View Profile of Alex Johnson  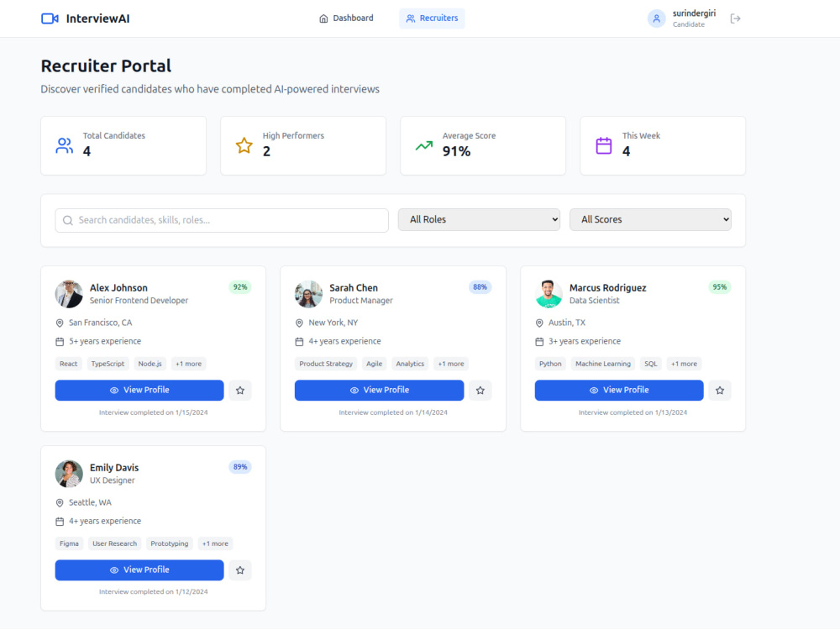(x=139, y=390)
